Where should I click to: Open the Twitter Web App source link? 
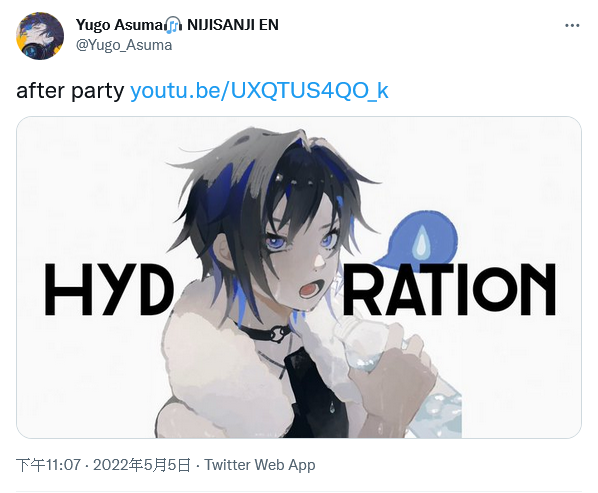tap(260, 465)
